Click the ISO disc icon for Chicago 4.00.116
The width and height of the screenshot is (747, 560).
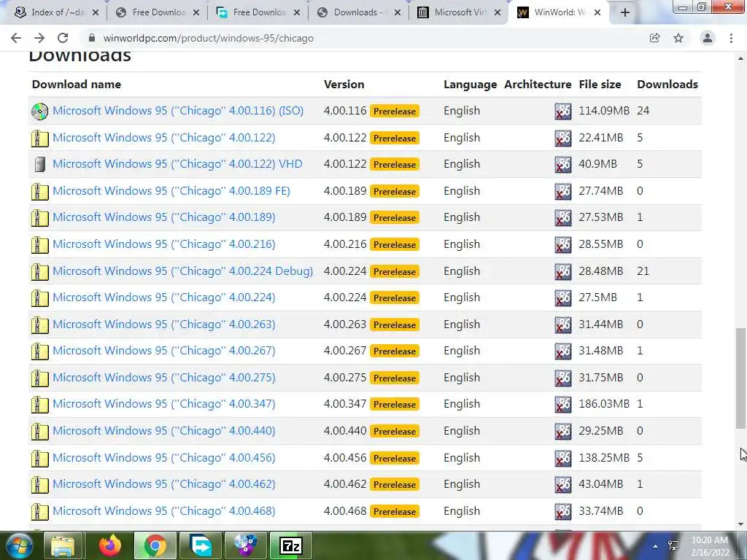coord(39,112)
